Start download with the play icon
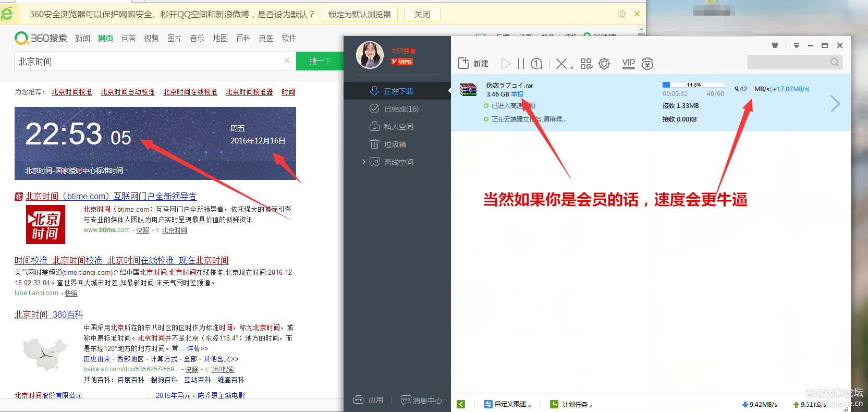The height and width of the screenshot is (412, 868). pyautogui.click(x=506, y=64)
